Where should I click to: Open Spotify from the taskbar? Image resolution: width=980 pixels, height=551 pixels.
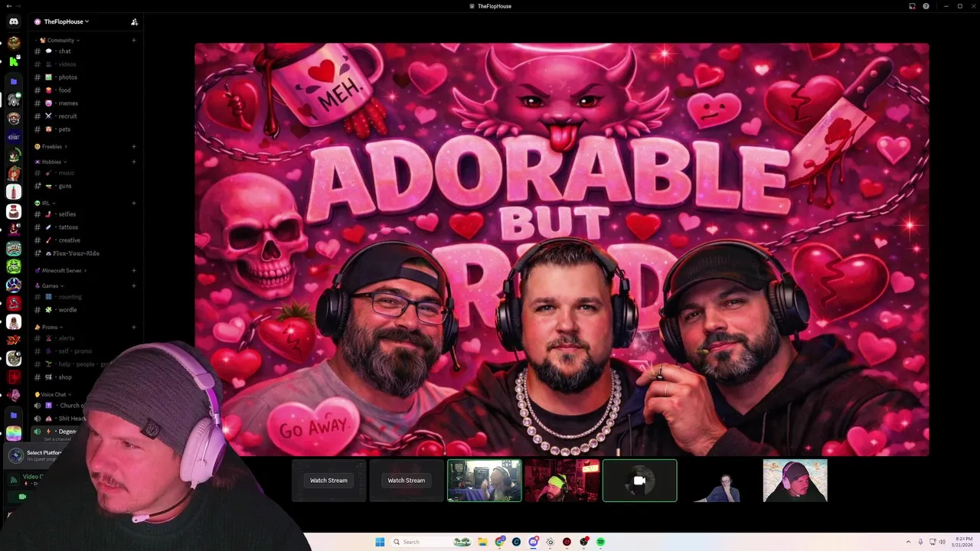tap(600, 542)
